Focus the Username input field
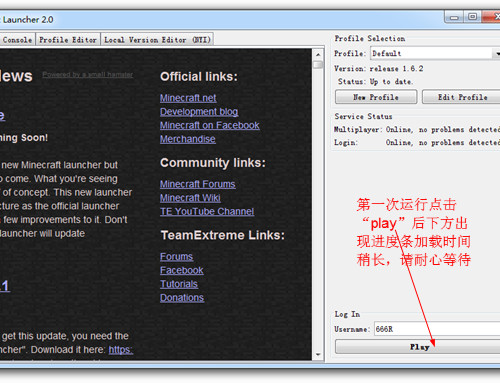 pyautogui.click(x=437, y=329)
